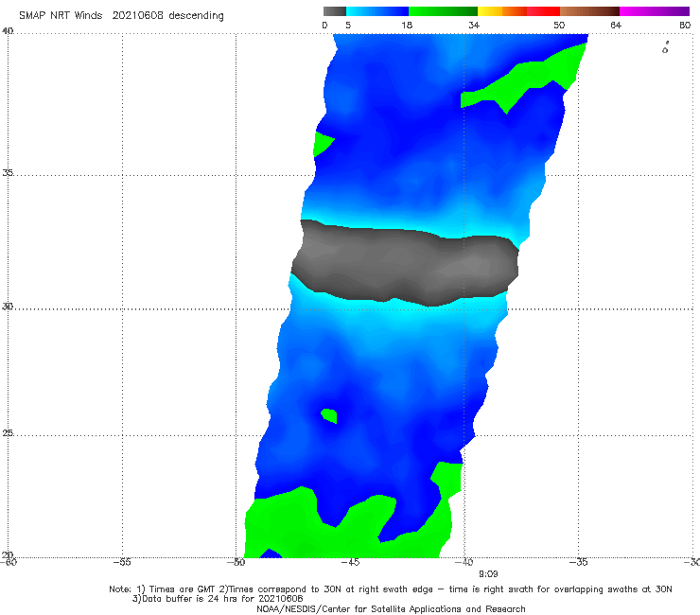Click the blue 5-18 color bar segment
Image resolution: width=700 pixels, height=615 pixels.
377,11
